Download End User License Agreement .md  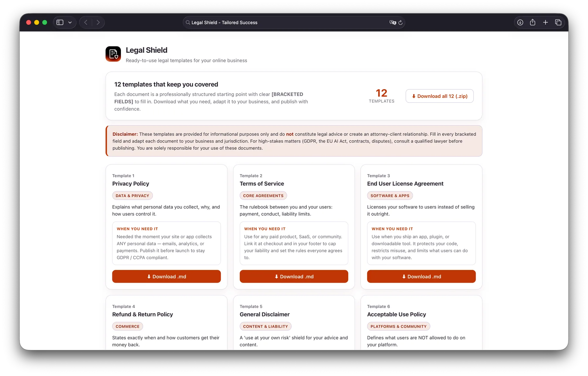click(x=421, y=276)
